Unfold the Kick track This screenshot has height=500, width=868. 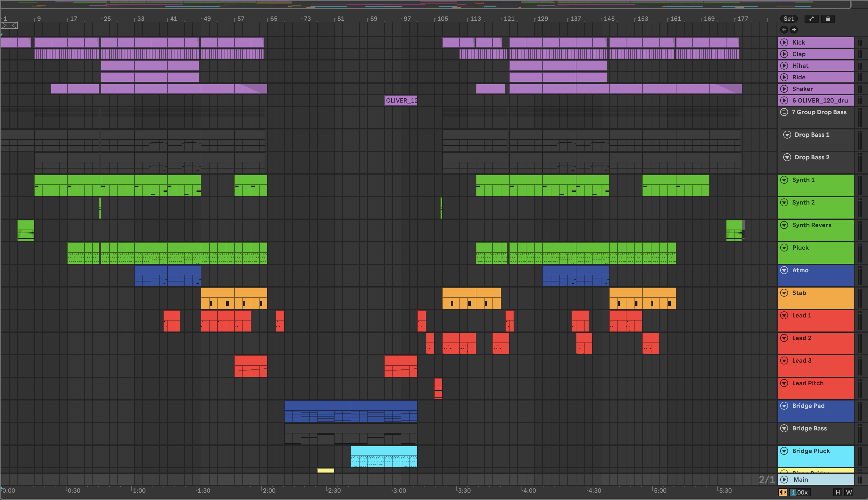(x=784, y=43)
